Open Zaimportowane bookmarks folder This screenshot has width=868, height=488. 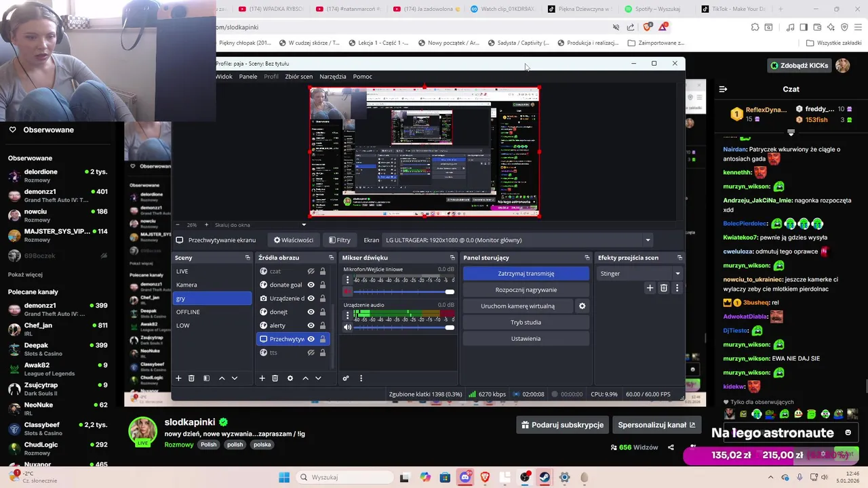tap(656, 43)
